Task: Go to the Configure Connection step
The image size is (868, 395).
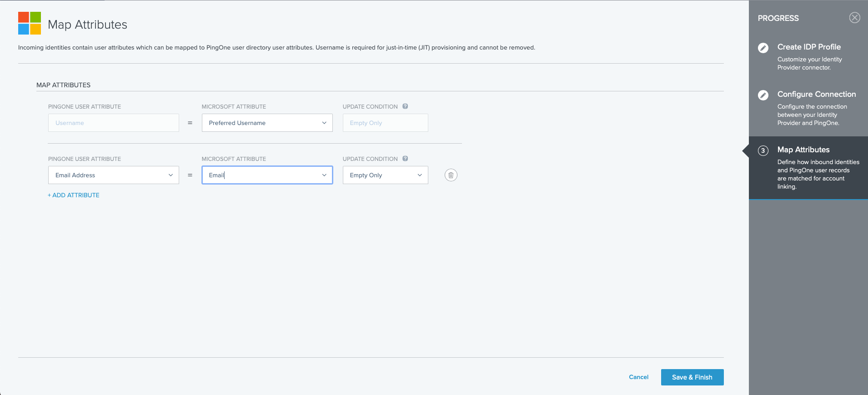Action: 816,94
